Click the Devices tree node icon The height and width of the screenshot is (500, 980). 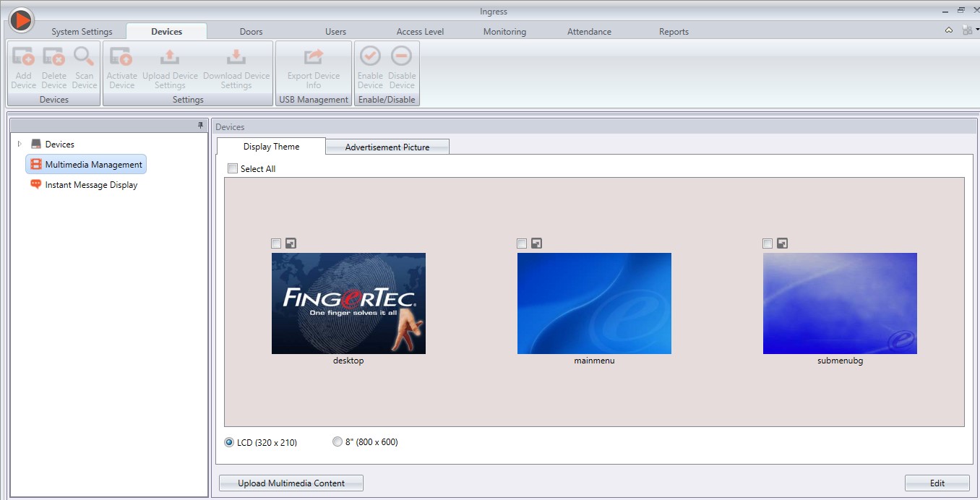coord(36,145)
